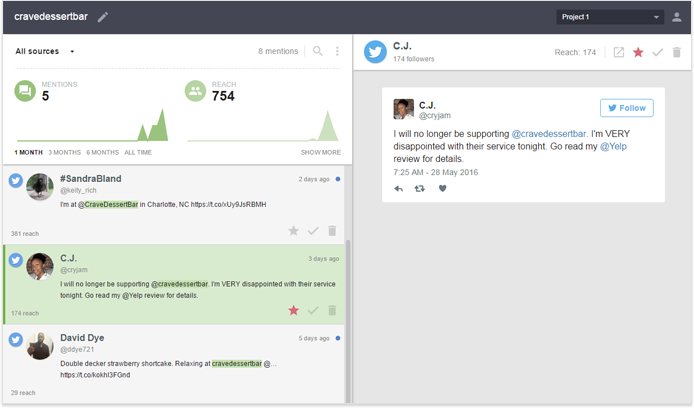Open C.J. avatar in tweet card
Image resolution: width=694 pixels, height=408 pixels.
pos(404,109)
